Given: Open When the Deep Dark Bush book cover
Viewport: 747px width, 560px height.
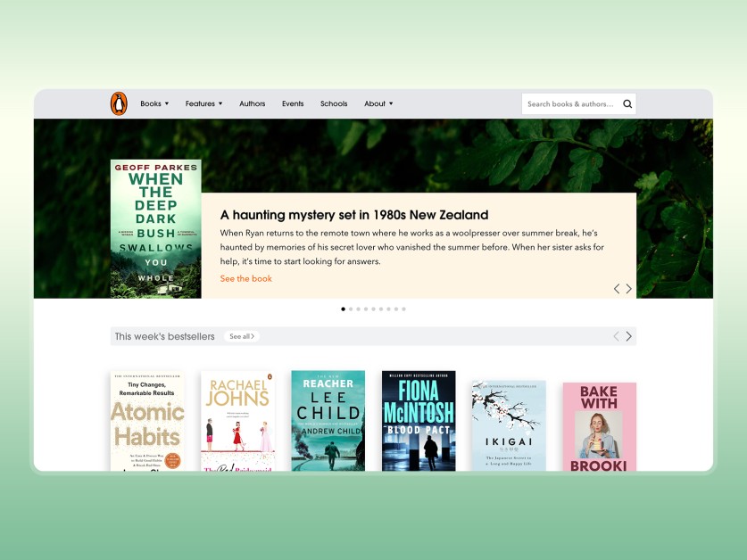Looking at the screenshot, I should (x=156, y=229).
